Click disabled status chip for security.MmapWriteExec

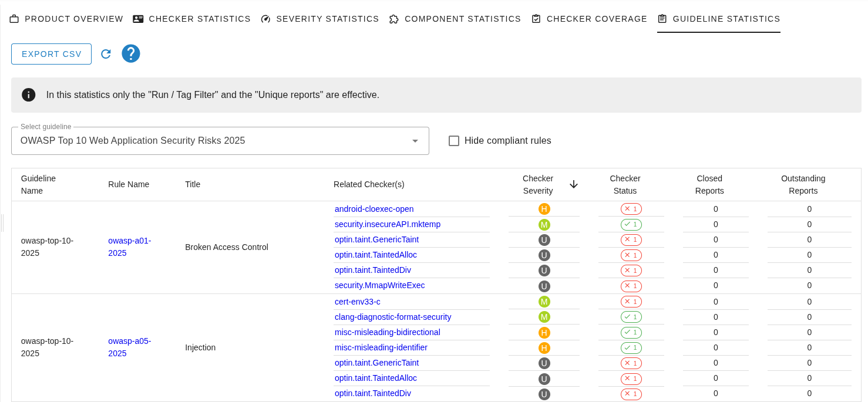[x=631, y=286]
